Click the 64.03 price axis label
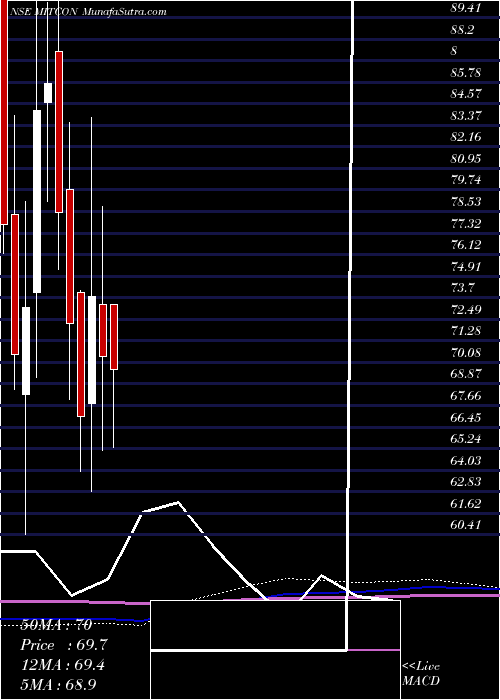This screenshot has height=700, width=500. (x=466, y=460)
